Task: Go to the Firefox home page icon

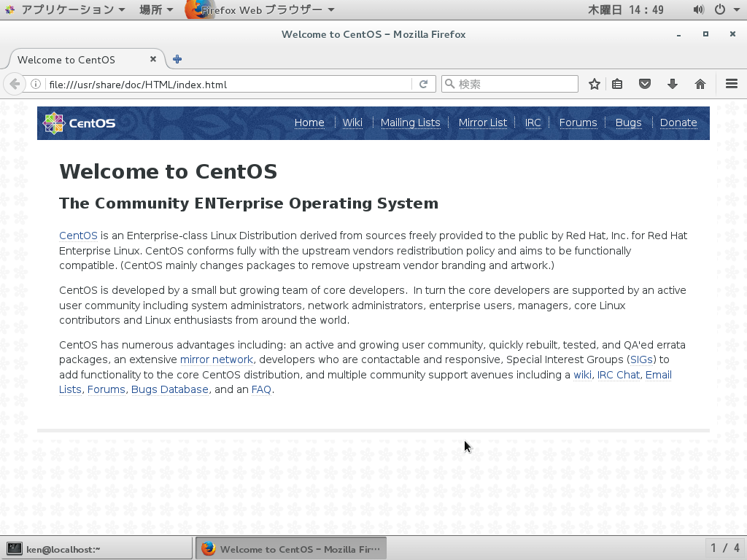Action: pyautogui.click(x=700, y=85)
